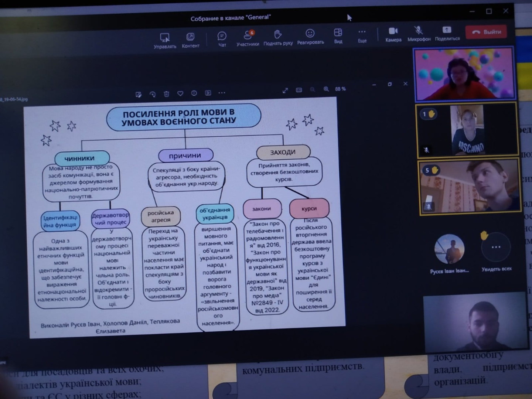532x399 pixels.
Task: Open Увидеть всех to view all participants
Action: coord(496,251)
